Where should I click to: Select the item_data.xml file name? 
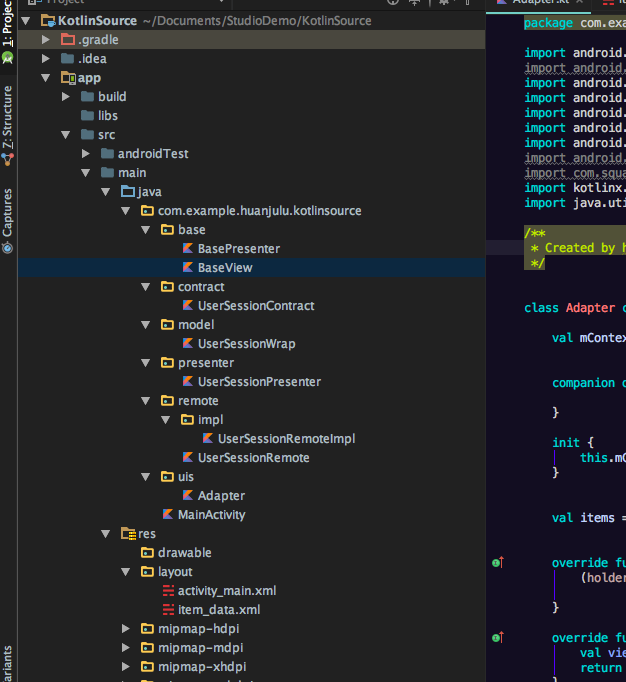[219, 610]
